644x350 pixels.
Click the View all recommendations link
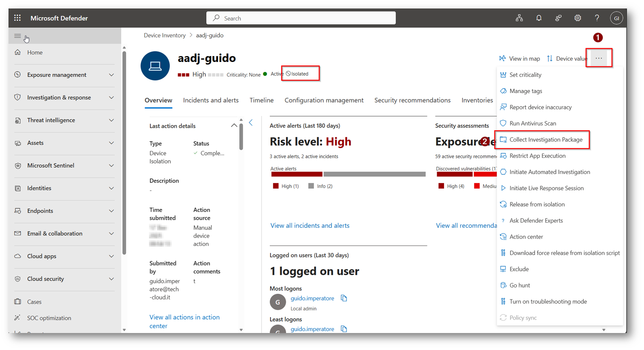click(x=466, y=225)
